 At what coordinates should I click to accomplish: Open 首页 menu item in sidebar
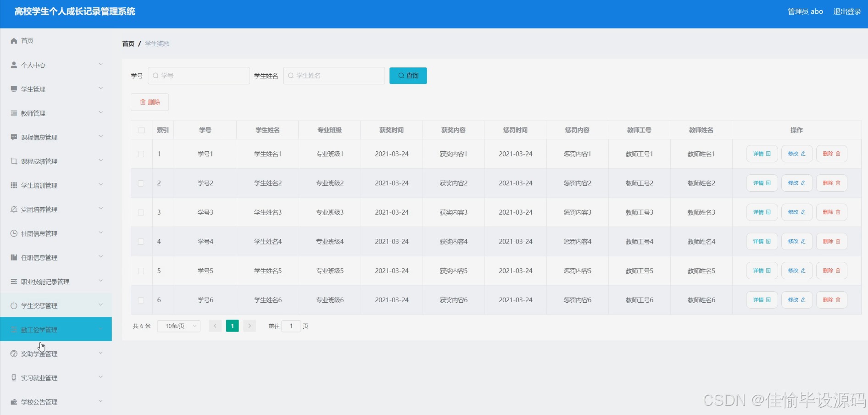coord(56,41)
